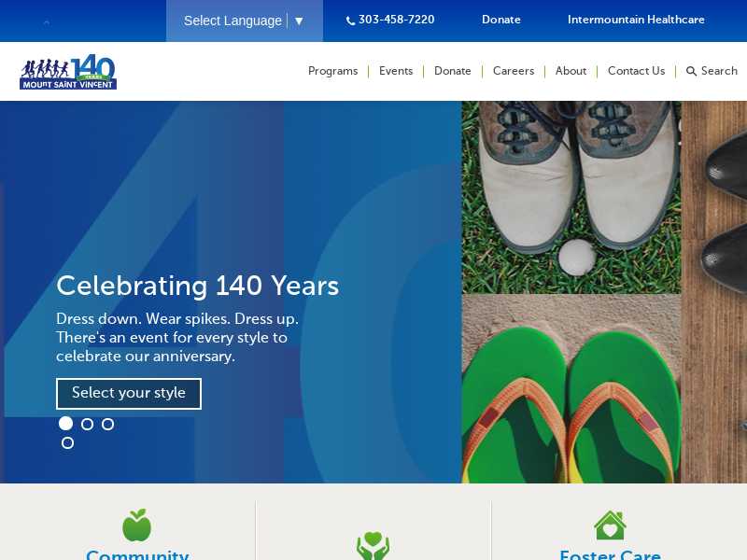
Task: Select the fourth carousel dot on lower row
Action: (x=67, y=443)
